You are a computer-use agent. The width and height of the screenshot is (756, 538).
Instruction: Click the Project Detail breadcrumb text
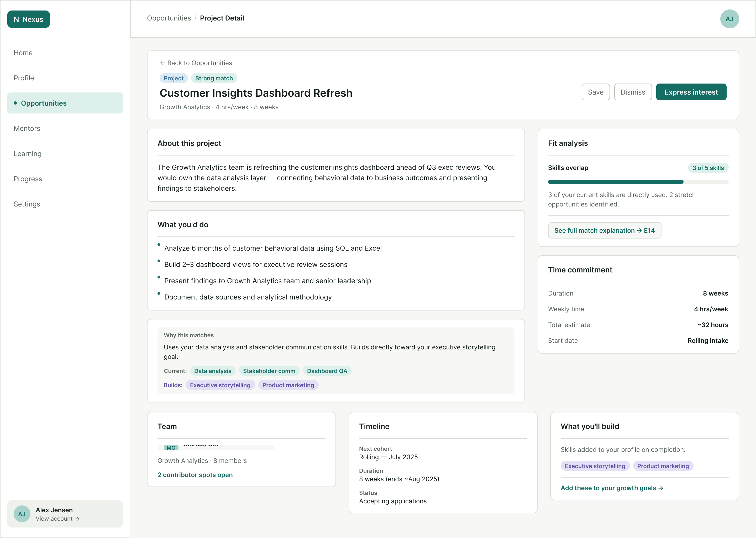[x=222, y=18]
